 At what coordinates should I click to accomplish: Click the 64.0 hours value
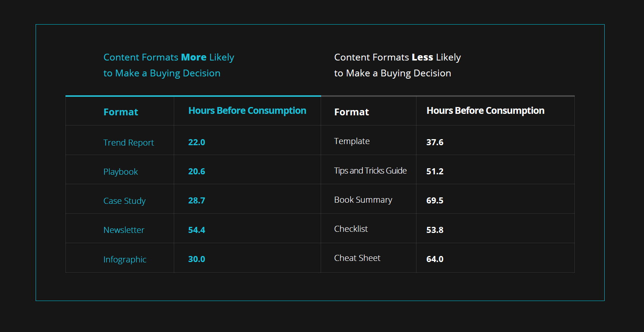[435, 259]
